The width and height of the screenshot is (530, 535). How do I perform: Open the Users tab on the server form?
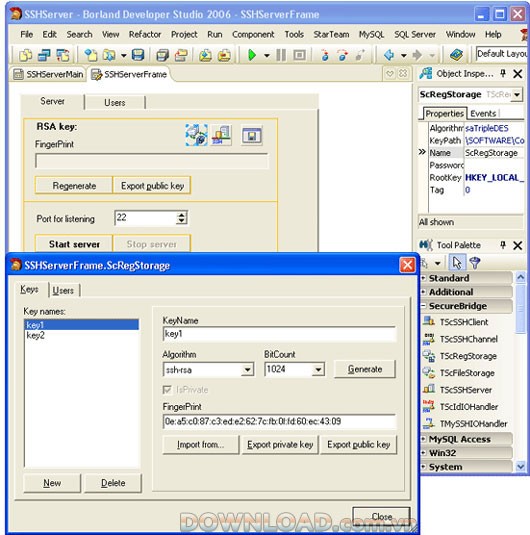pos(115,103)
